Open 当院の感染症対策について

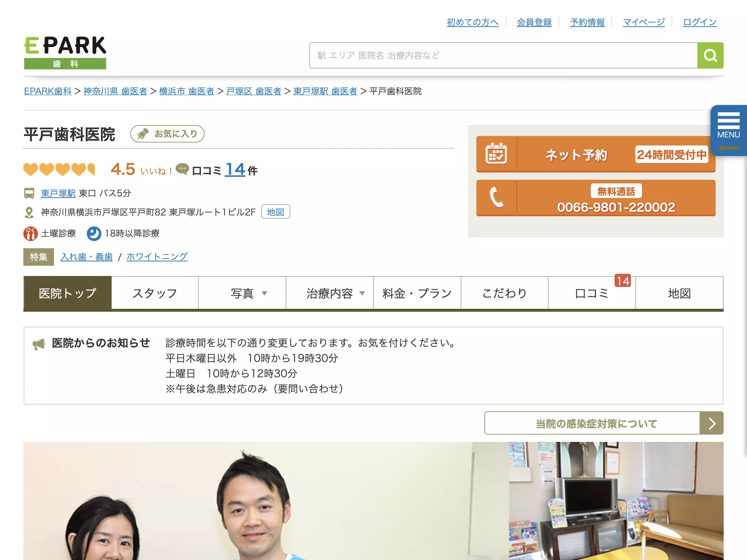(604, 423)
